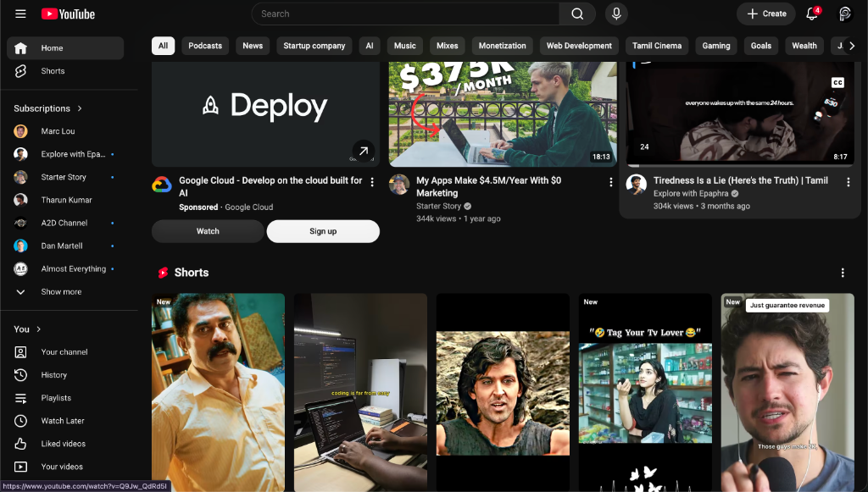Select the Wealth chip
Image resolution: width=868 pixels, height=492 pixels.
pyautogui.click(x=804, y=46)
